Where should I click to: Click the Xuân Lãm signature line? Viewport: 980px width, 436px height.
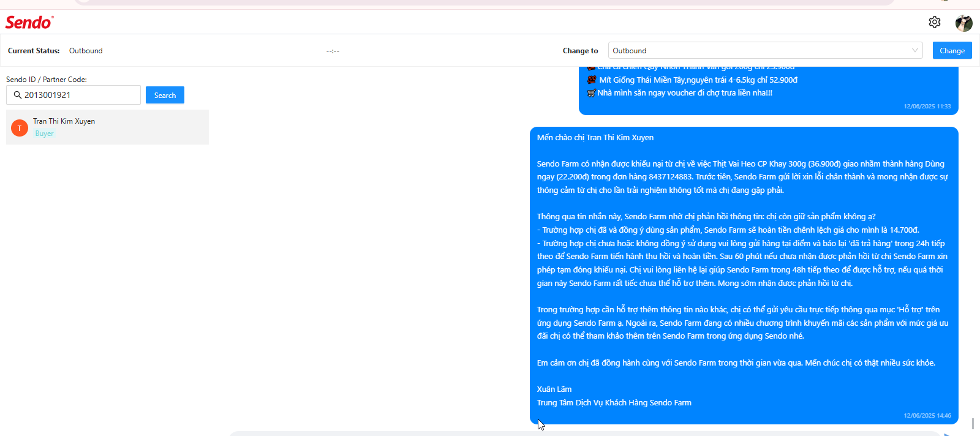pos(554,389)
